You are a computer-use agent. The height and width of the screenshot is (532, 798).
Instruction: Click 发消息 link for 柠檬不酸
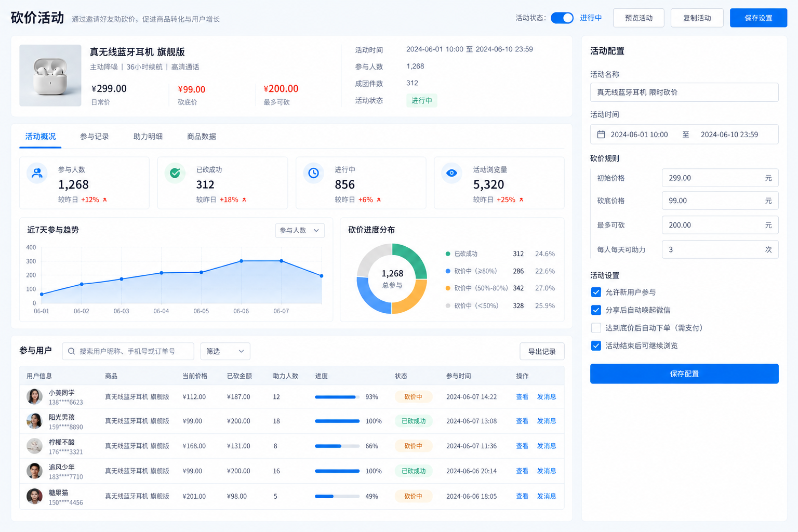click(x=547, y=446)
